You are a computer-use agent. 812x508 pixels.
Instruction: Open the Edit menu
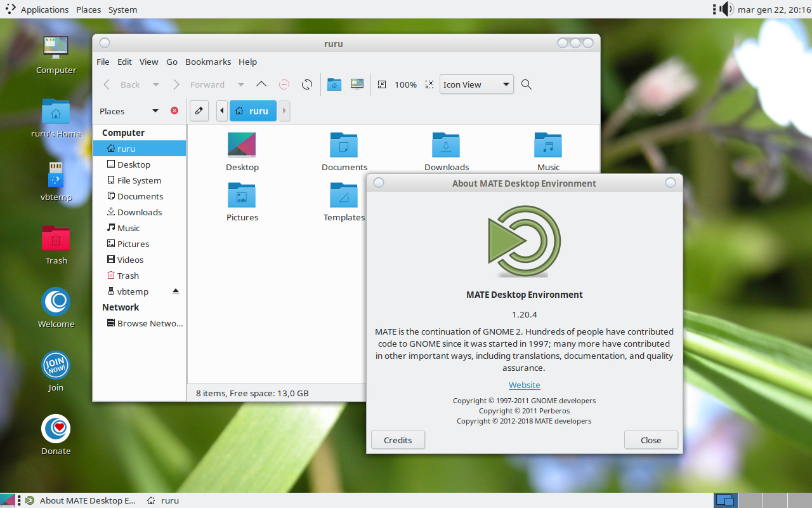click(125, 62)
